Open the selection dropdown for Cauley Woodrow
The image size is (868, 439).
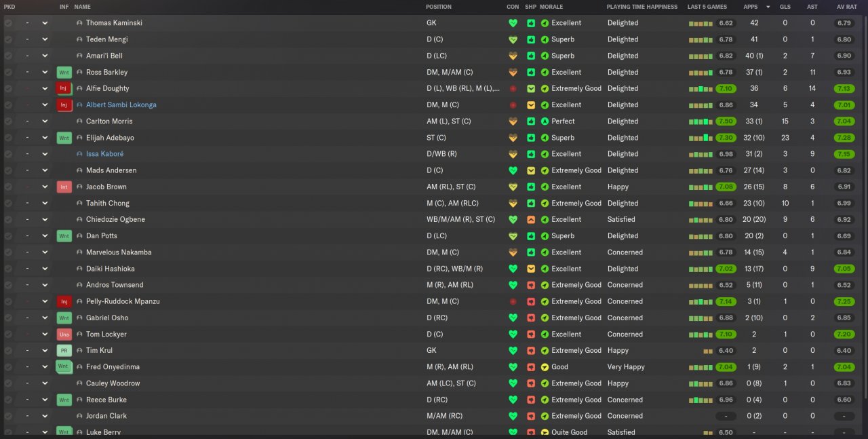tap(45, 383)
